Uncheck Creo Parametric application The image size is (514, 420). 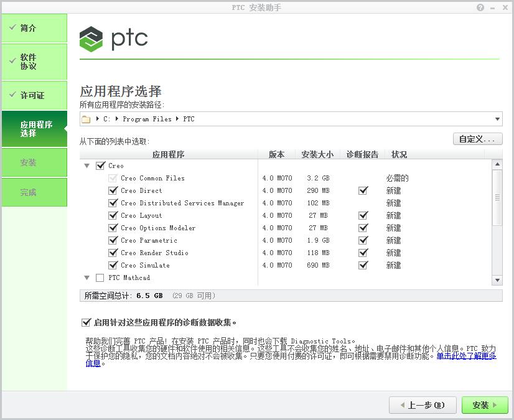click(113, 240)
